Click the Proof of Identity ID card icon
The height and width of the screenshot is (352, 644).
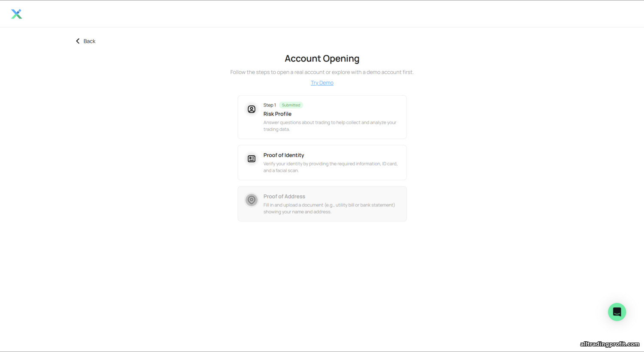pos(252,159)
